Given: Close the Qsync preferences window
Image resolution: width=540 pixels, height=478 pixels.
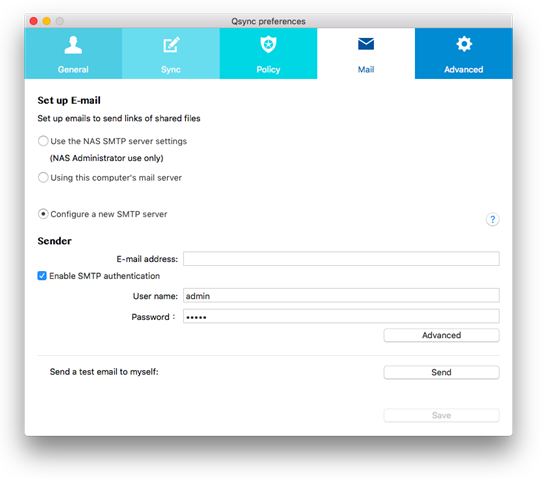Looking at the screenshot, I should point(33,21).
